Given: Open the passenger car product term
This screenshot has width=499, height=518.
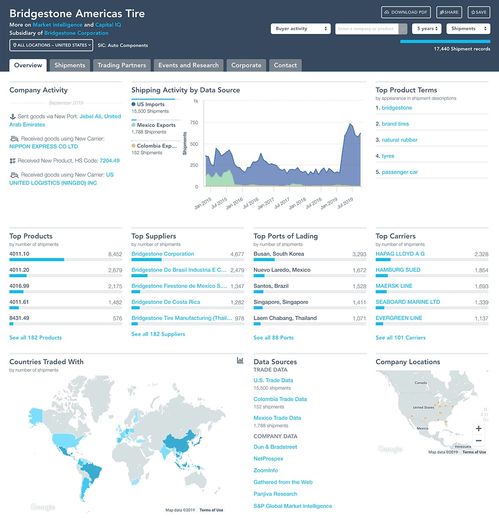Looking at the screenshot, I should 399,172.
